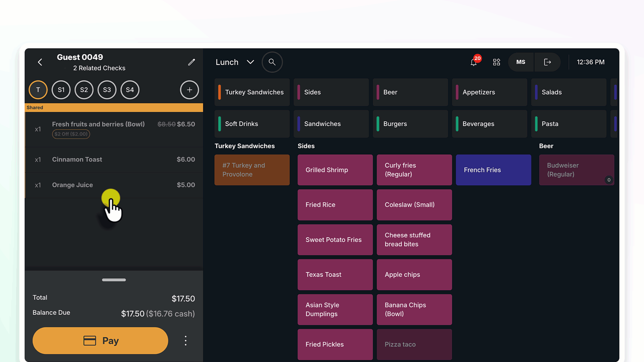Viewport: 644px width, 362px height.
Task: Add Budweiser (Regular) to order
Action: pyautogui.click(x=577, y=170)
